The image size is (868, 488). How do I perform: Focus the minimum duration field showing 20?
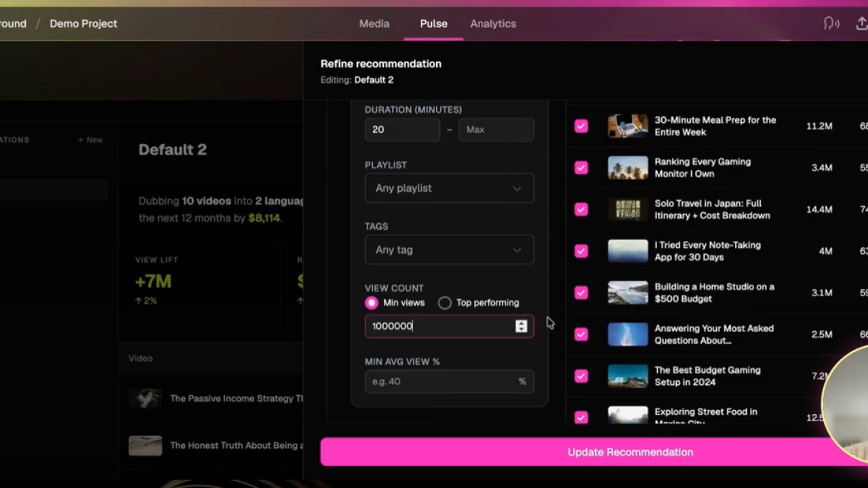click(x=402, y=129)
